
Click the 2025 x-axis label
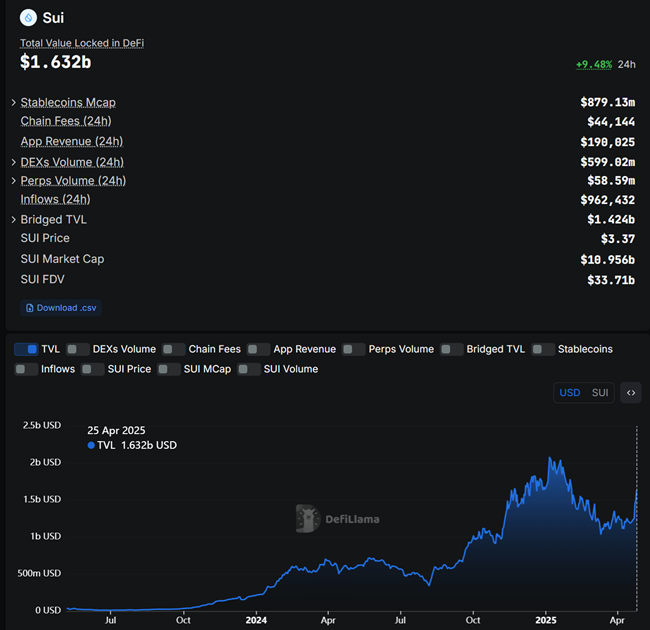(546, 620)
